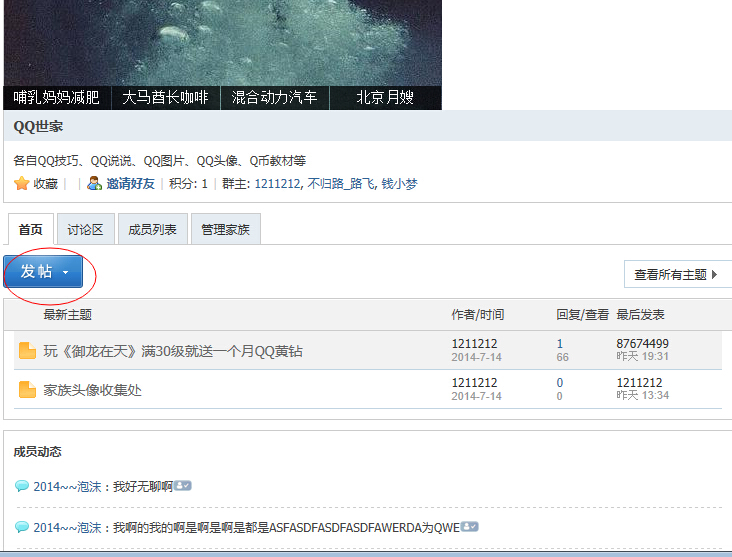The width and height of the screenshot is (732, 557).
Task: Click group description 各自QQ技巧 text
Action: [160, 161]
